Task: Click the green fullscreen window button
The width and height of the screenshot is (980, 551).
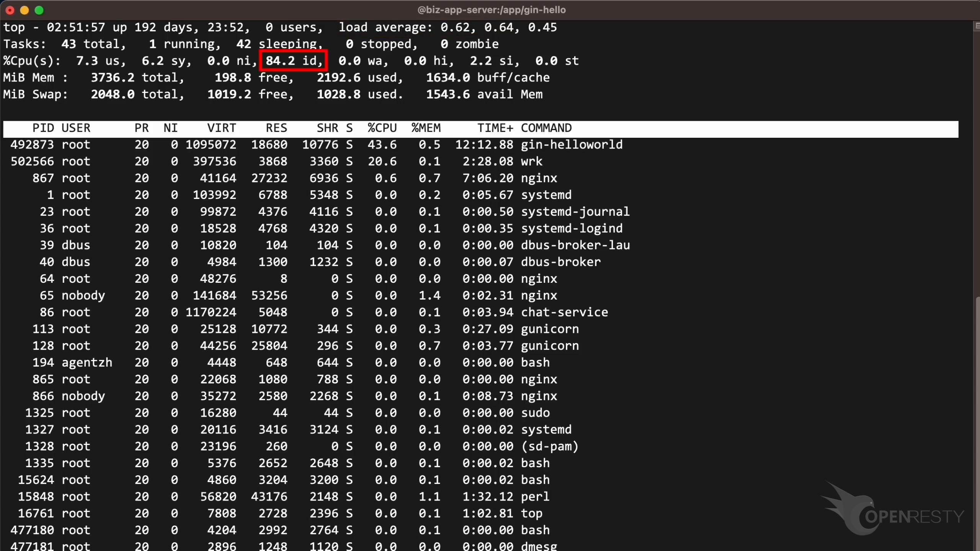Action: (x=39, y=10)
